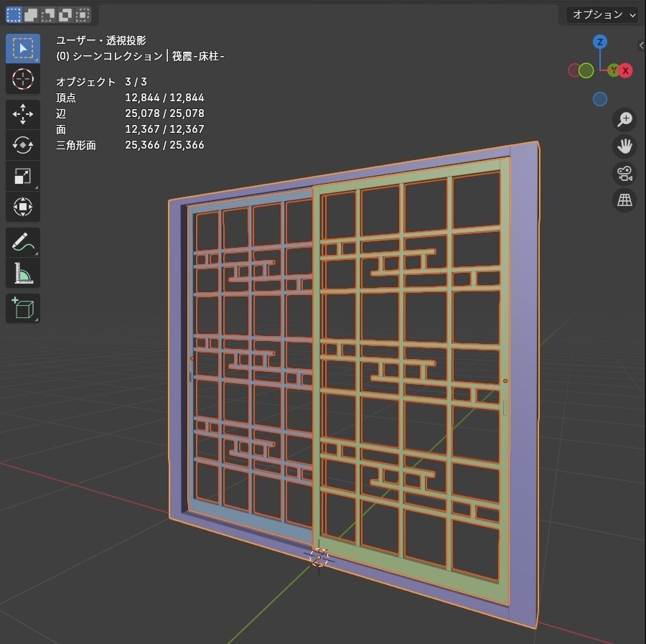Activate the Transform tool

(22, 207)
